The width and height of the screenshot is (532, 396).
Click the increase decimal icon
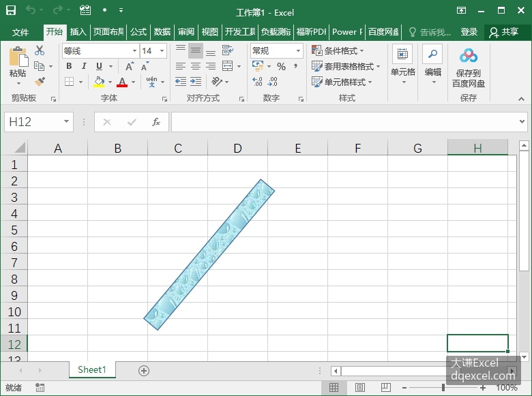(258, 82)
